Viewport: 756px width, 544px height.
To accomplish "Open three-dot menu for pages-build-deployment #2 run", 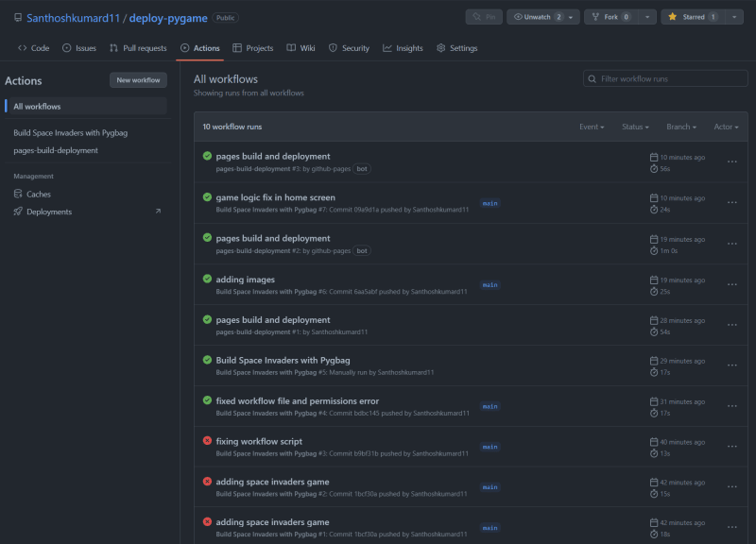I will [x=731, y=244].
